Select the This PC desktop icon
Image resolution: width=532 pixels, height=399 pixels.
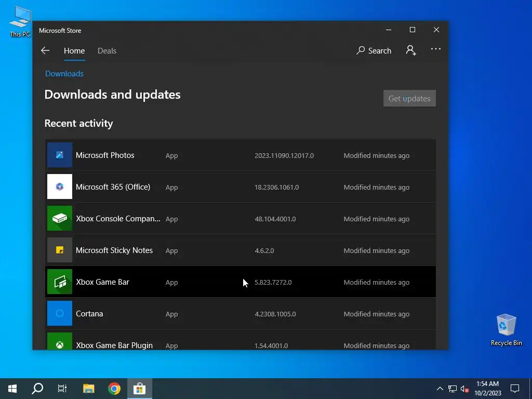click(20, 22)
